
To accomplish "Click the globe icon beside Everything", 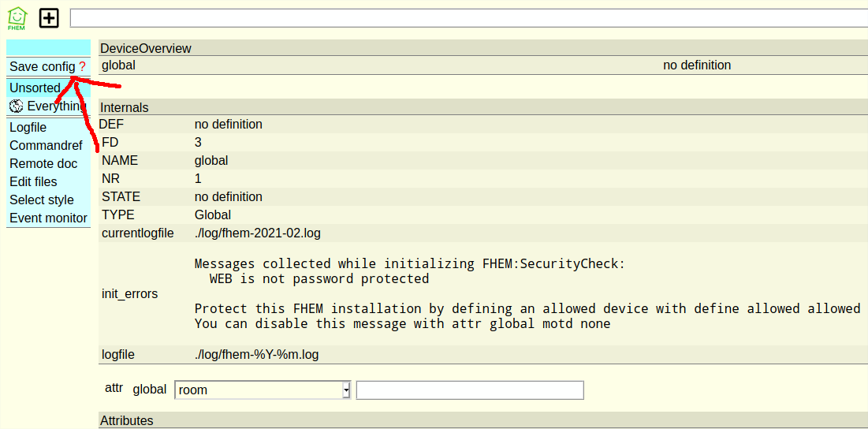I will click(16, 106).
